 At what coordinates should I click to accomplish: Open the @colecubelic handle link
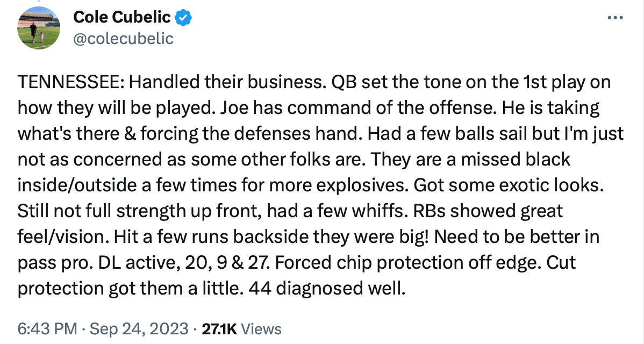[123, 38]
